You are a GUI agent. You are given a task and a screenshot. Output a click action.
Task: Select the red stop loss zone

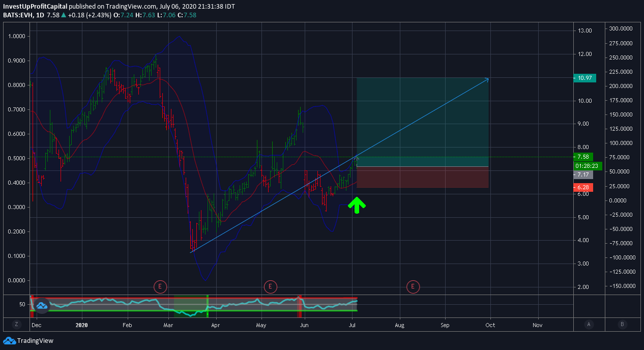coord(423,177)
